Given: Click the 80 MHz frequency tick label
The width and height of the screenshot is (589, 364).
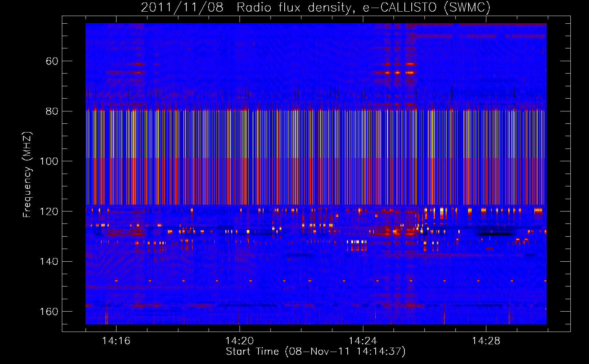Looking at the screenshot, I should point(52,111).
